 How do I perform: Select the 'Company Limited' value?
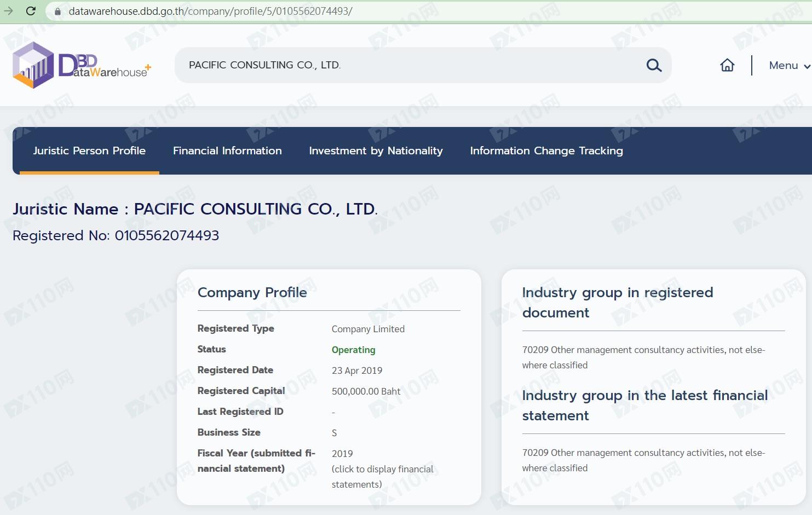coord(368,329)
